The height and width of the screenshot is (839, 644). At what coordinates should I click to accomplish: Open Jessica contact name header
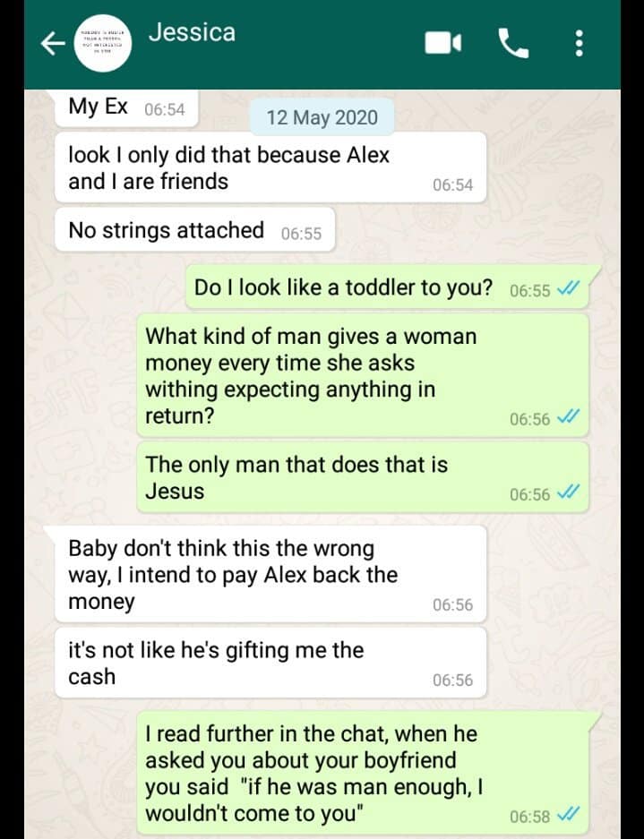point(192,32)
